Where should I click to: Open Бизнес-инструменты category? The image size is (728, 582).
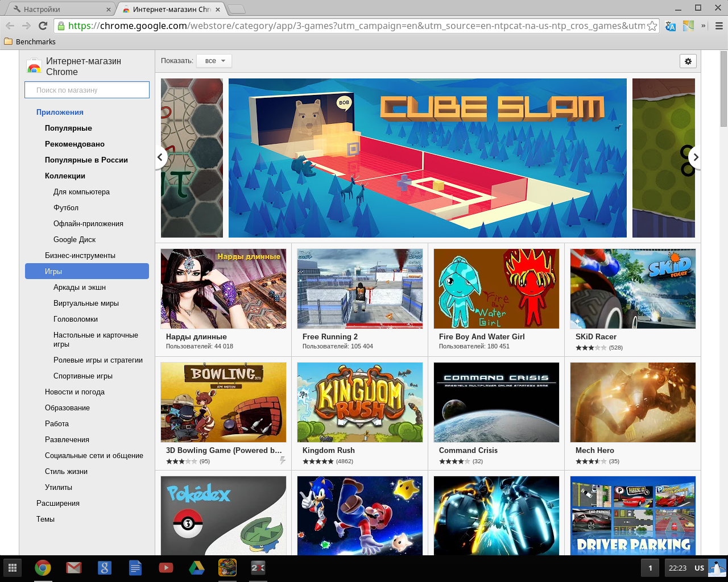(80, 255)
